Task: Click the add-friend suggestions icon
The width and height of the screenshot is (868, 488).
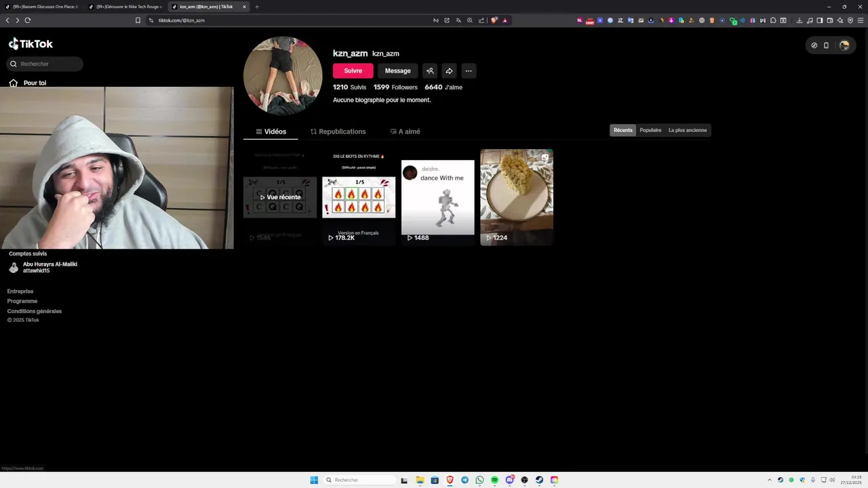Action: 430,70
